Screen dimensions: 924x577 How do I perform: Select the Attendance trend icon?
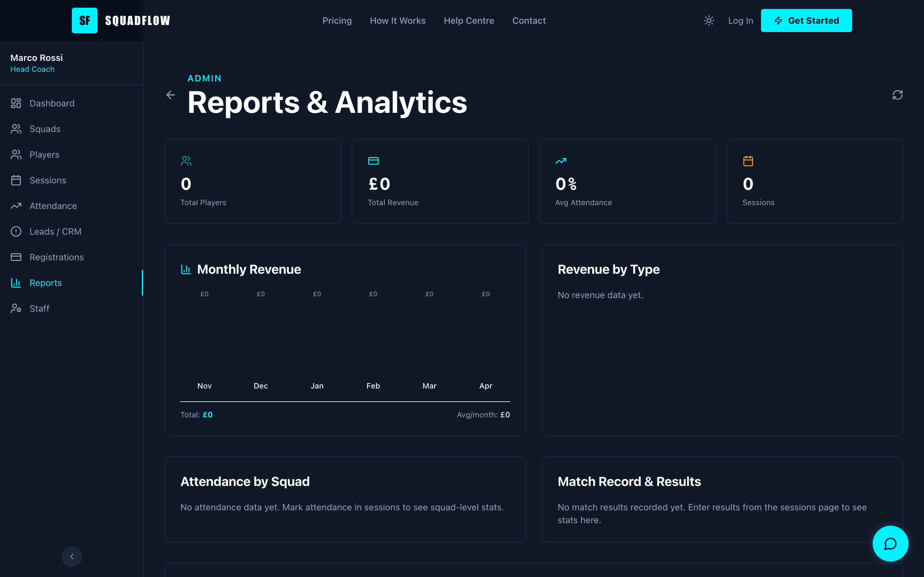[x=16, y=206]
